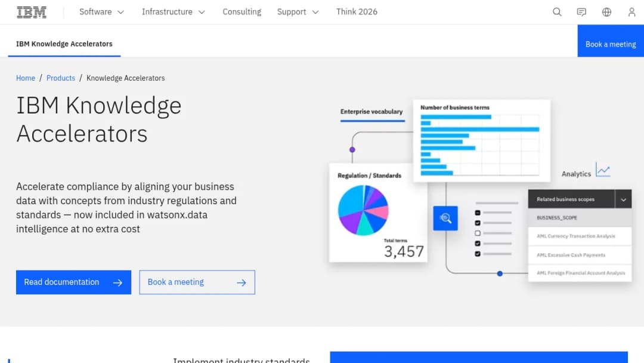Go to Products breadcrumb link
Viewport: 644px width, 363px height.
tap(61, 78)
